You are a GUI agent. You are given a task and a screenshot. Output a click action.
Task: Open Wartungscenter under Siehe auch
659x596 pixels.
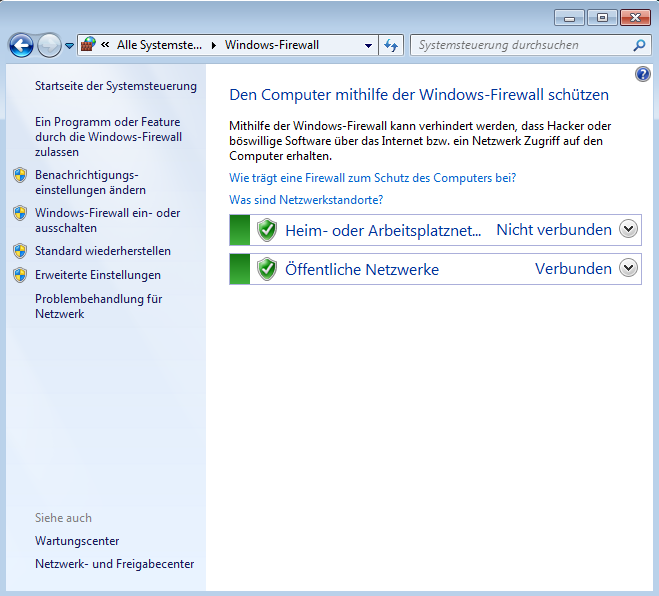click(x=77, y=541)
